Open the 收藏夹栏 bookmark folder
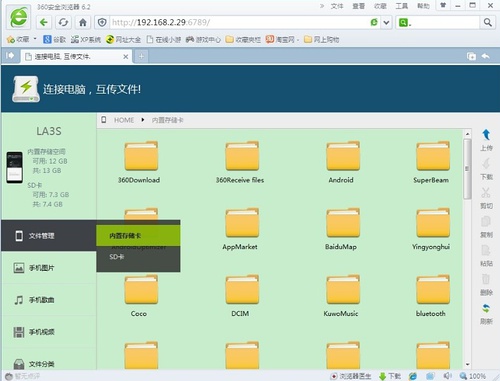This screenshot has height=381, width=500. (x=243, y=39)
